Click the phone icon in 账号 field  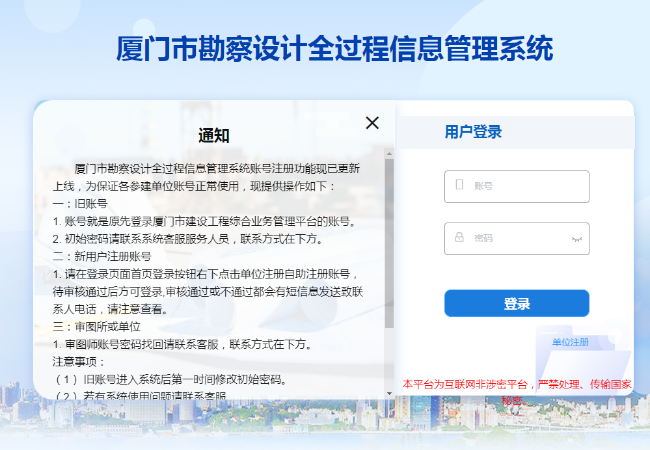pos(459,185)
